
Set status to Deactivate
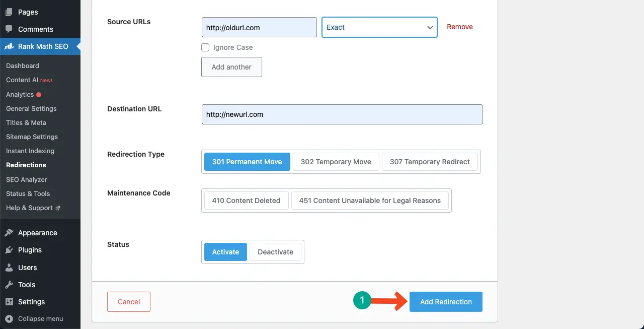pyautogui.click(x=275, y=252)
